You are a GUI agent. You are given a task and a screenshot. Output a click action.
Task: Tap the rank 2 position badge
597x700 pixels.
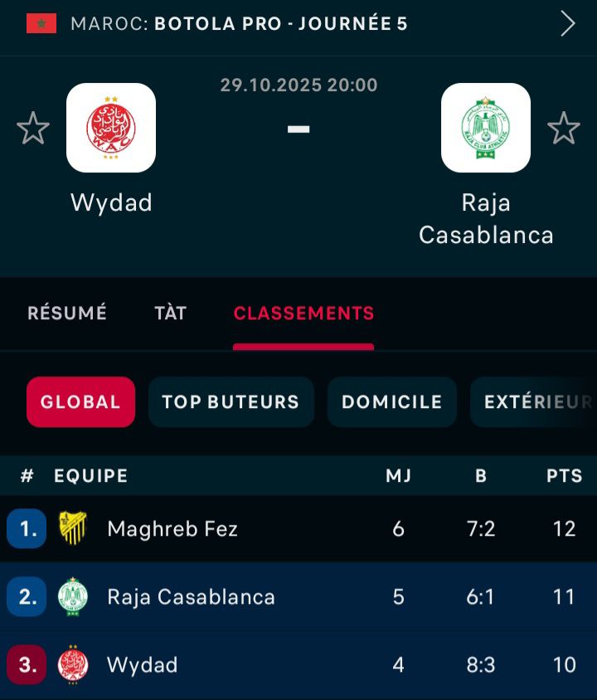click(x=27, y=596)
